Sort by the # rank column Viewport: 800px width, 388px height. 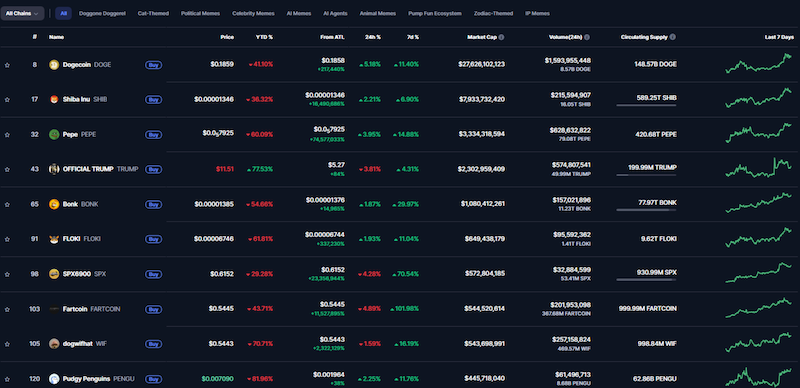click(x=35, y=37)
